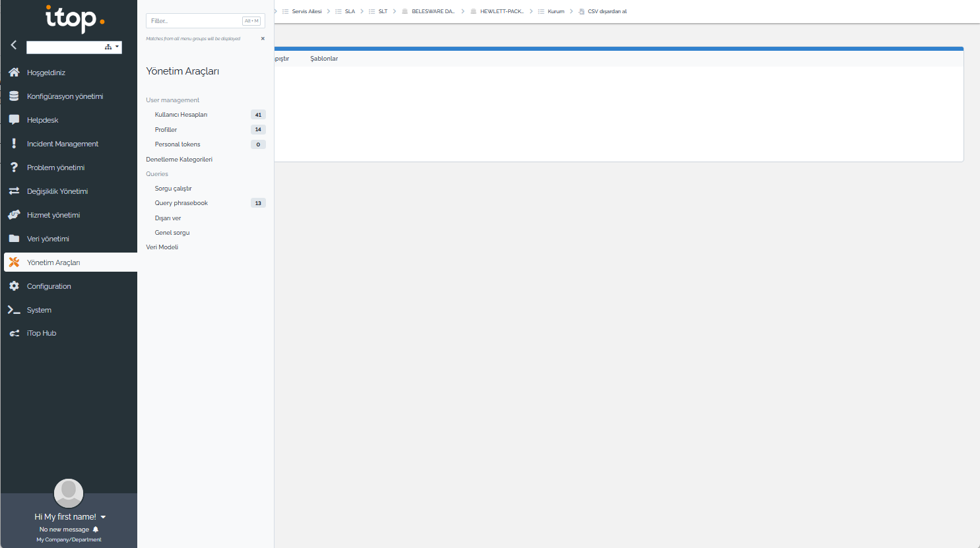Select Query phrasebook menu item
Screen dimensions: 980x548
click(181, 203)
